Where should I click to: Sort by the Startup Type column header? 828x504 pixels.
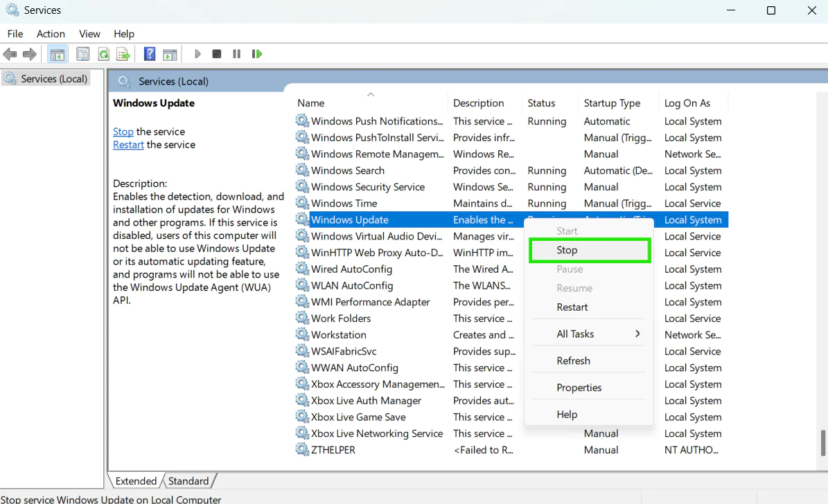click(x=612, y=103)
